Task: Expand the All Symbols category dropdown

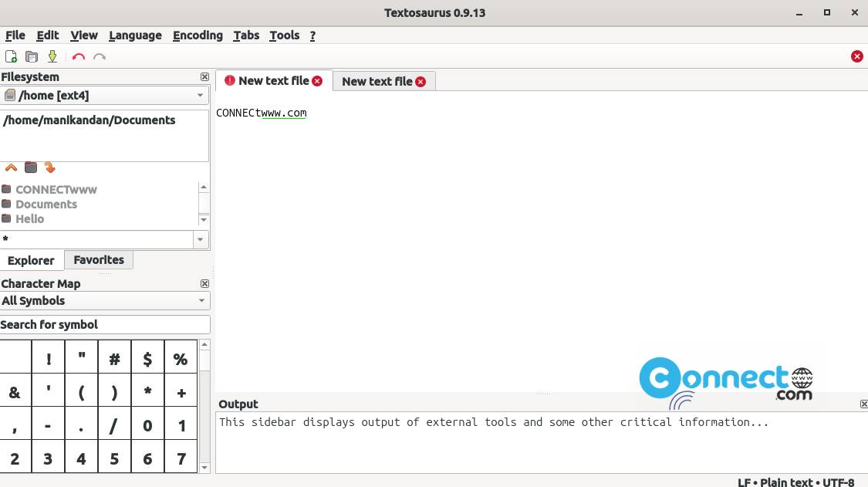Action: pos(201,301)
